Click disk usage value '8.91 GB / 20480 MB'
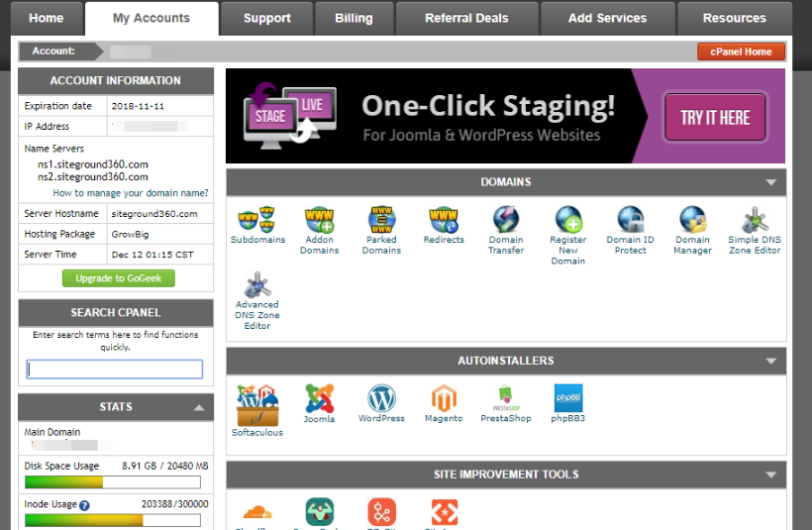Image resolution: width=812 pixels, height=530 pixels. point(165,466)
